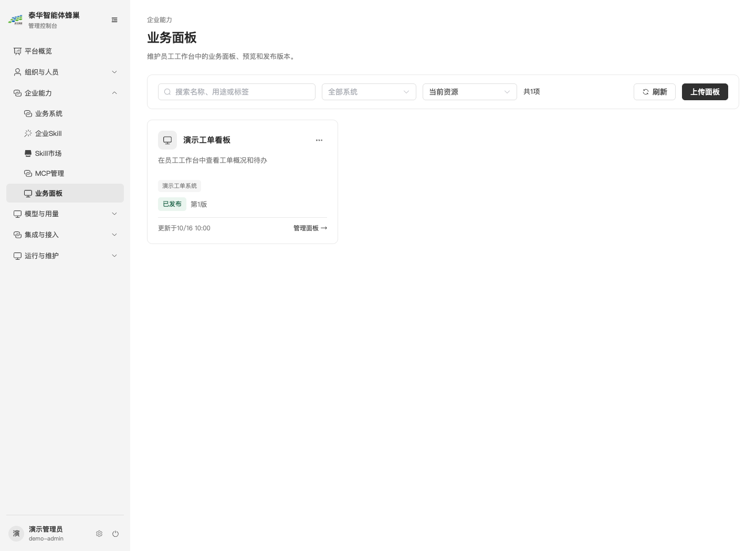Open settings via the gear icon

pos(99,534)
